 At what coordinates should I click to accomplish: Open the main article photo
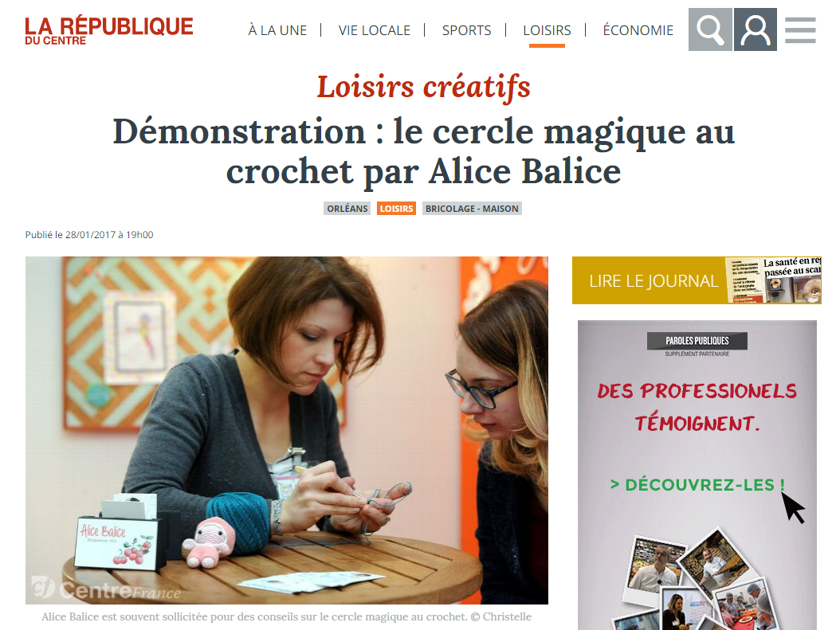(287, 430)
